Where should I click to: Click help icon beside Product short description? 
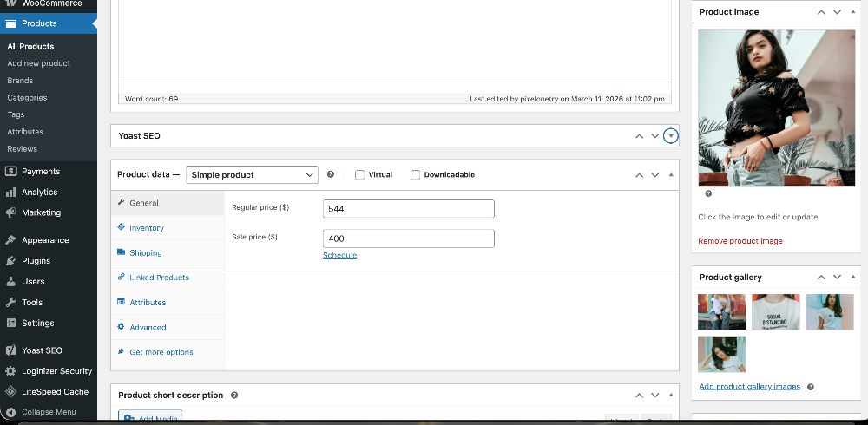pyautogui.click(x=234, y=396)
